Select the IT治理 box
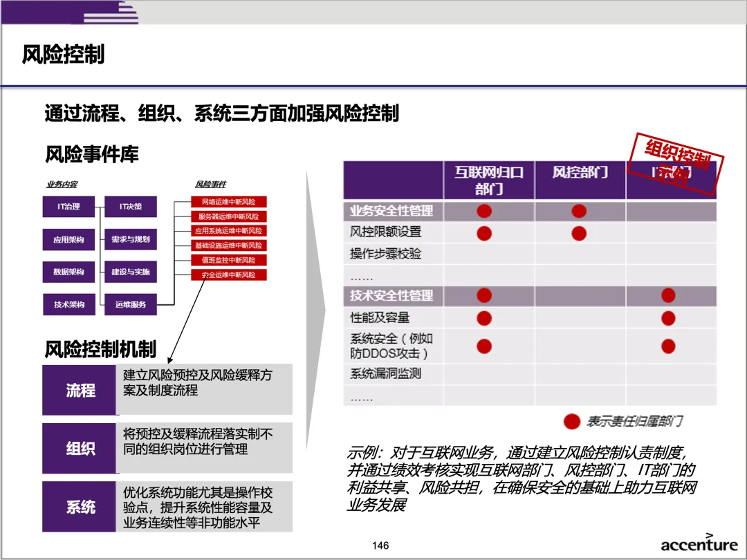Screen dimensions: 747x560 (x=68, y=207)
